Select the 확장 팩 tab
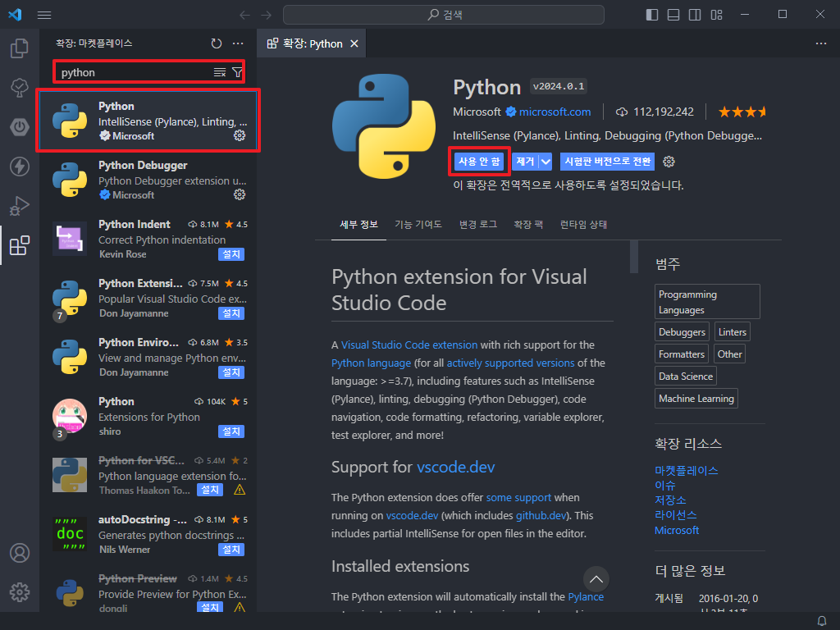Screen dimensions: 840x630 [x=528, y=225]
